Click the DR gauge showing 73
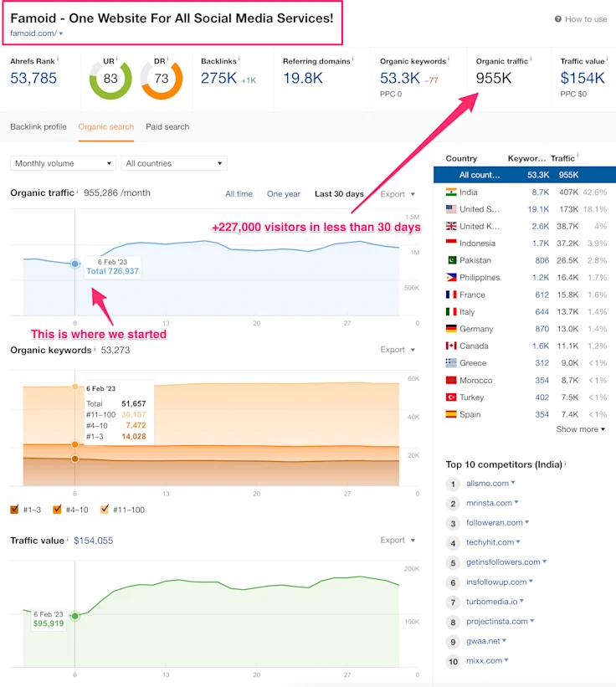The image size is (616, 687). point(162,79)
